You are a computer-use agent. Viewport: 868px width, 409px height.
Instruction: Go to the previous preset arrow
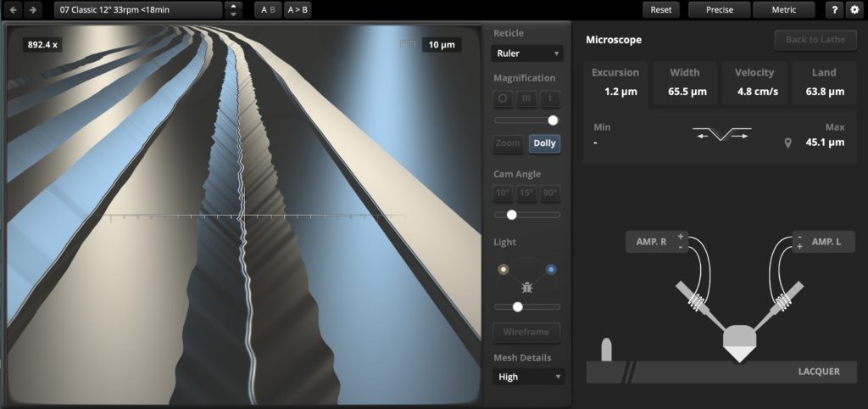[x=14, y=10]
